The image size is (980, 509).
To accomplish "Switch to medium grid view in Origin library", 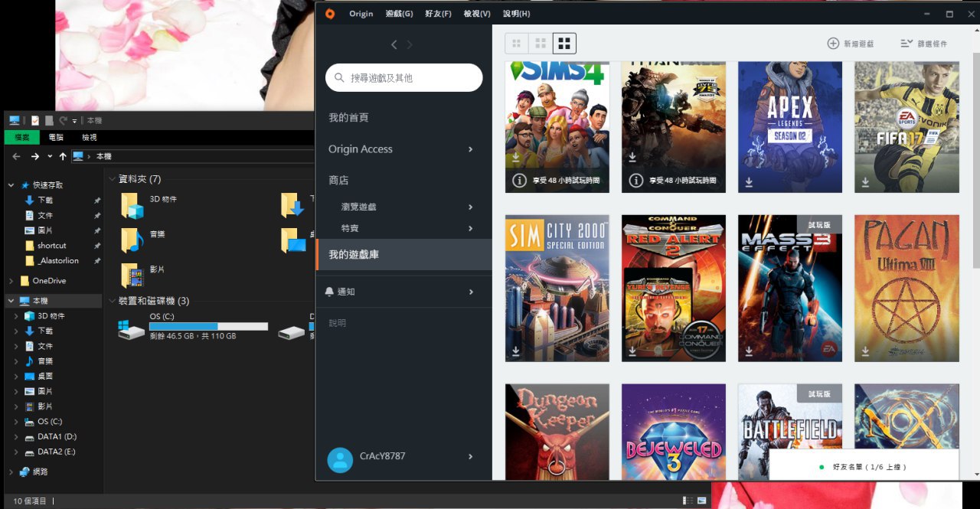I will (541, 44).
